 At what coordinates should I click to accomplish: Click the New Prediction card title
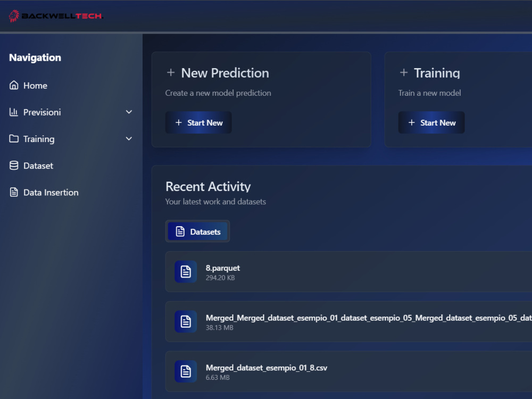pyautogui.click(x=225, y=73)
